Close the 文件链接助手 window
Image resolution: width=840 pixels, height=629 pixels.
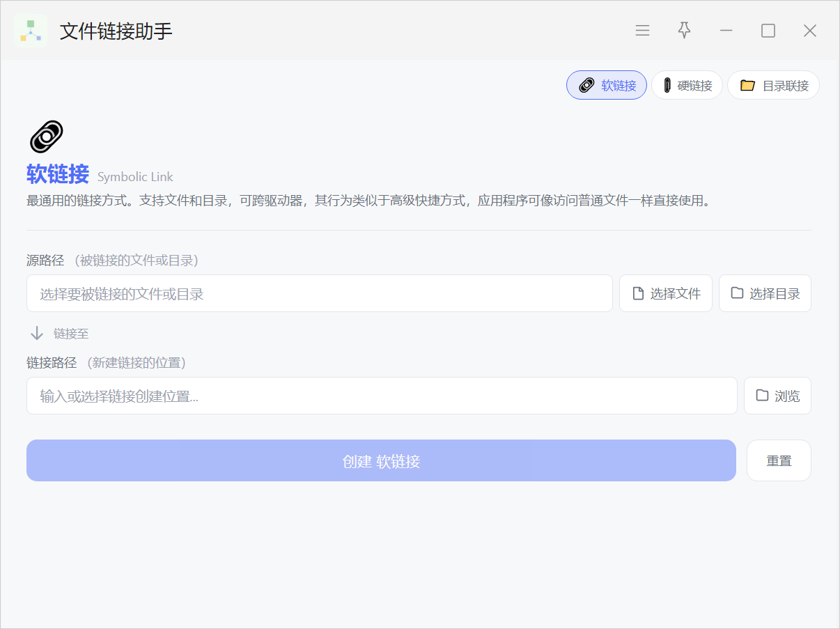(x=809, y=31)
